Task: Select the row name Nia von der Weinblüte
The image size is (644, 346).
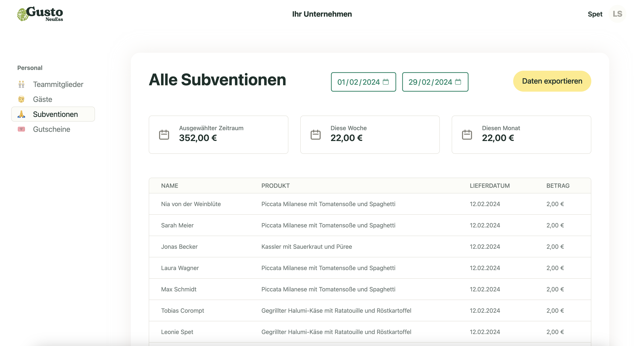Action: pos(191,204)
